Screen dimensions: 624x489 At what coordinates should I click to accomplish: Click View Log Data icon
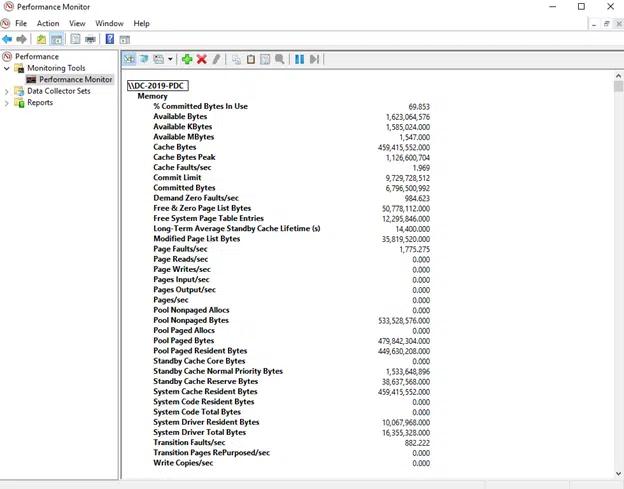click(x=144, y=59)
